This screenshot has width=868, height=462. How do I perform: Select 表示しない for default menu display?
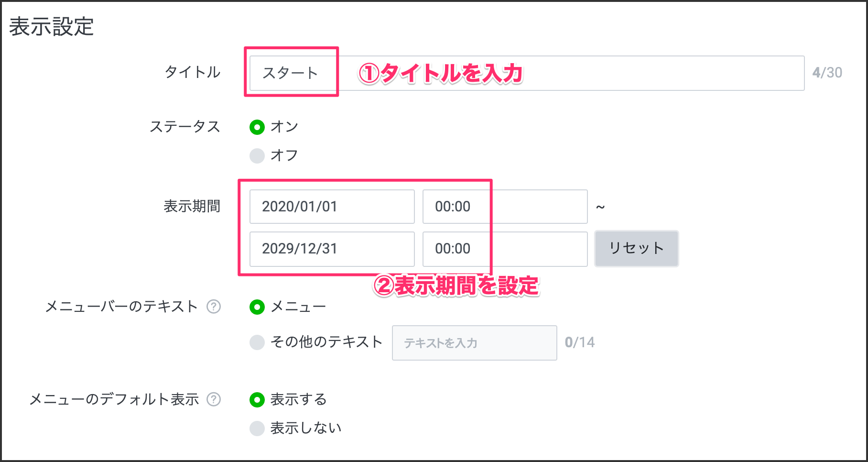(257, 429)
